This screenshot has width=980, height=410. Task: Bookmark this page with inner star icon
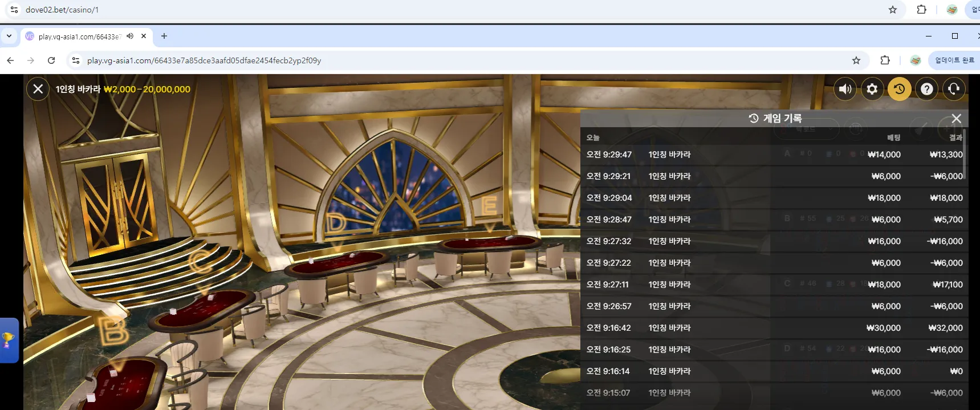coord(856,60)
